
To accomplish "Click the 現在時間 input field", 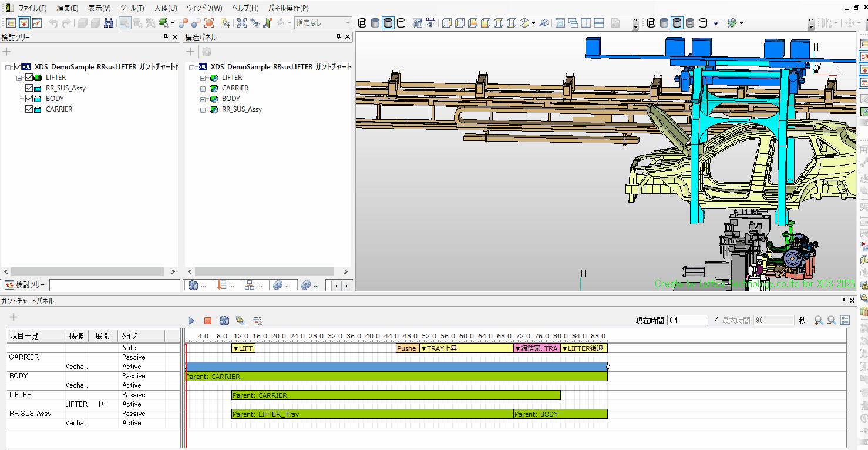I will tap(687, 320).
